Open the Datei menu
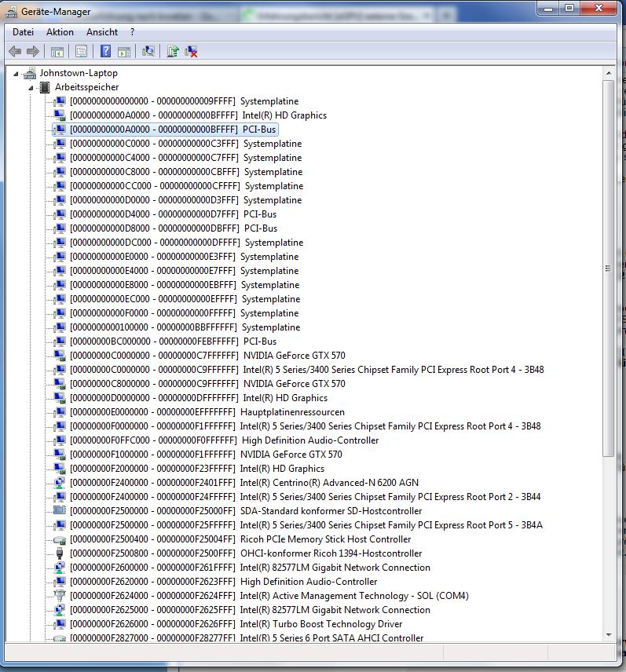Viewport: 626px width, 672px height. pos(23,32)
